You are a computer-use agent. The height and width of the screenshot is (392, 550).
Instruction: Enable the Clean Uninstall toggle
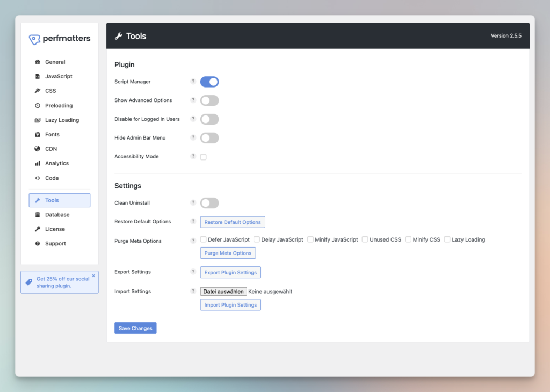pyautogui.click(x=209, y=203)
